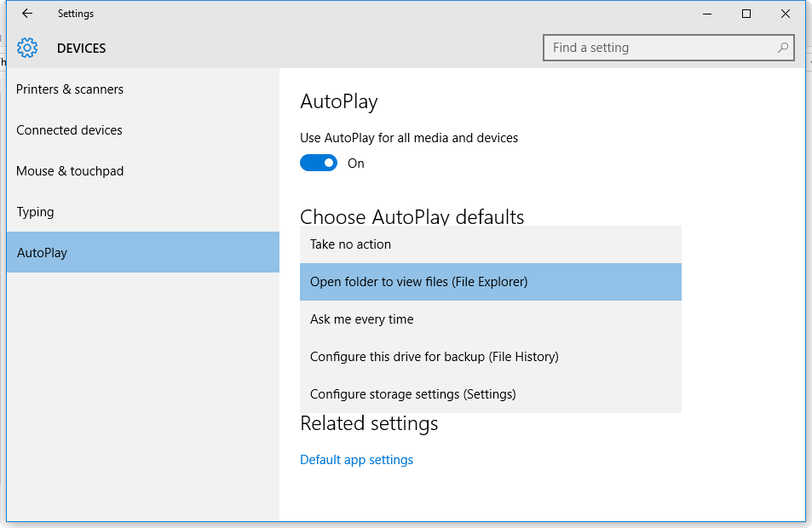Go to Connected devices section
This screenshot has width=812, height=528.
(x=69, y=130)
